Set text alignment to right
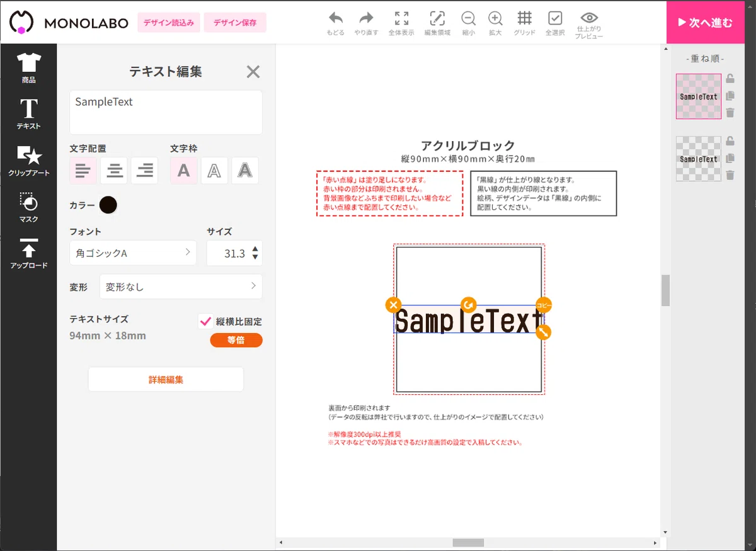This screenshot has height=551, width=756. pyautogui.click(x=145, y=170)
